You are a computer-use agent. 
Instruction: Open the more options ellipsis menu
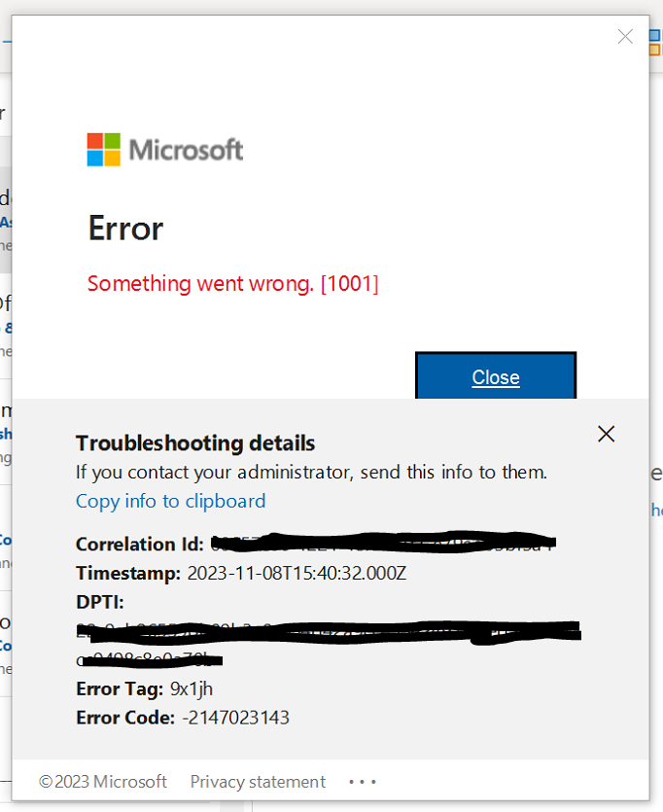pyautogui.click(x=362, y=781)
